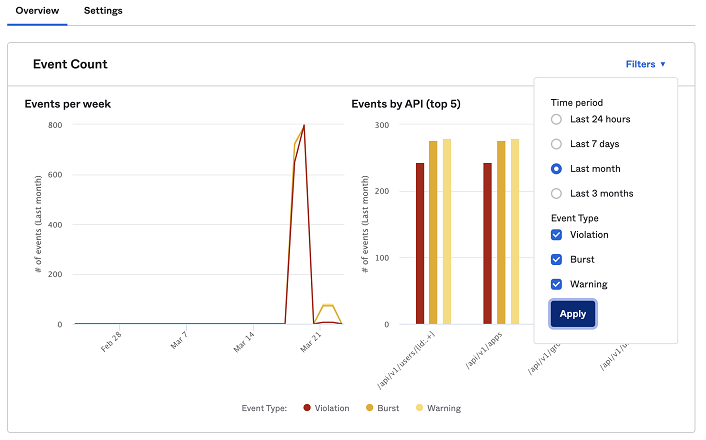Image resolution: width=706 pixels, height=440 pixels.
Task: Select the Last month radio button
Action: (557, 169)
